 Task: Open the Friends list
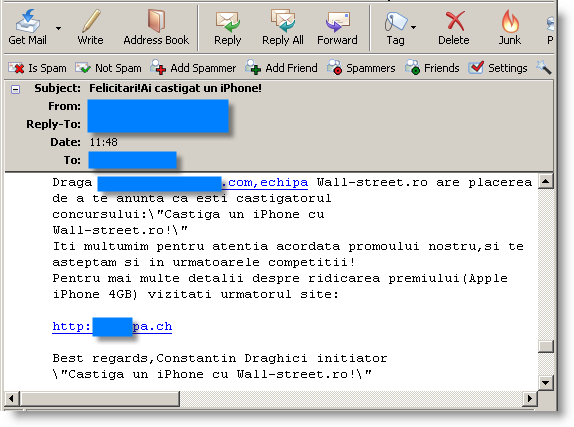(x=432, y=68)
